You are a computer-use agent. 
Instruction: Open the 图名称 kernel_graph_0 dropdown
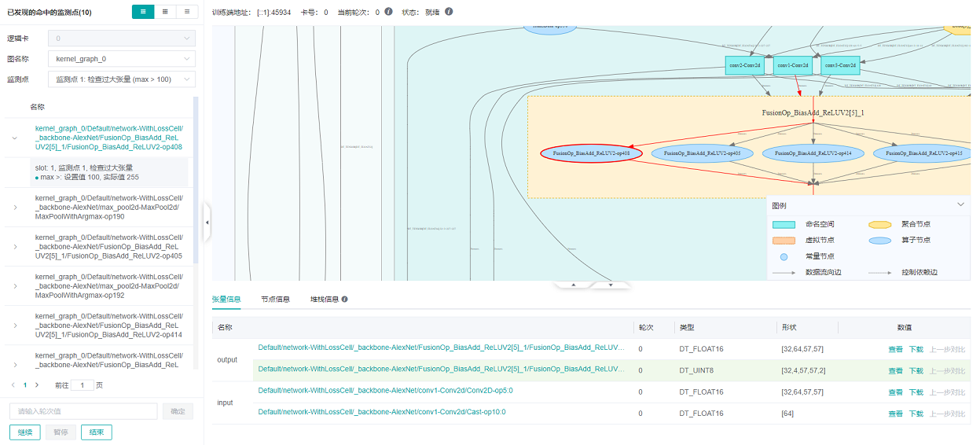(x=121, y=59)
